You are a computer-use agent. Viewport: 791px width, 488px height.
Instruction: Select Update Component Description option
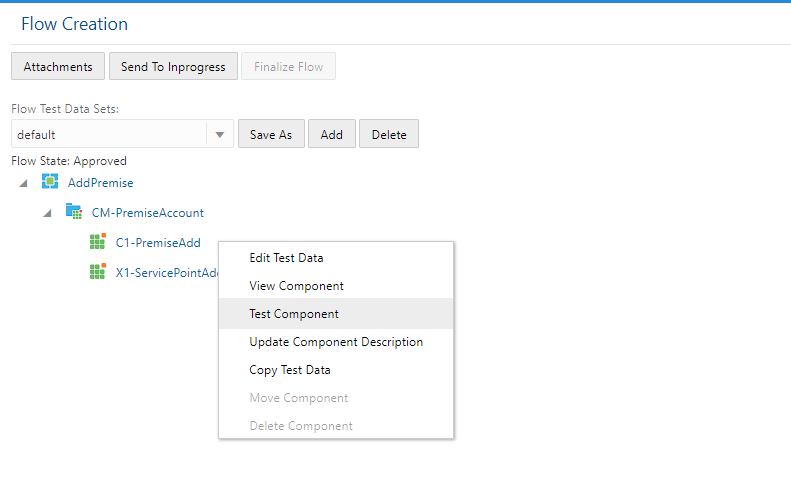coord(336,342)
